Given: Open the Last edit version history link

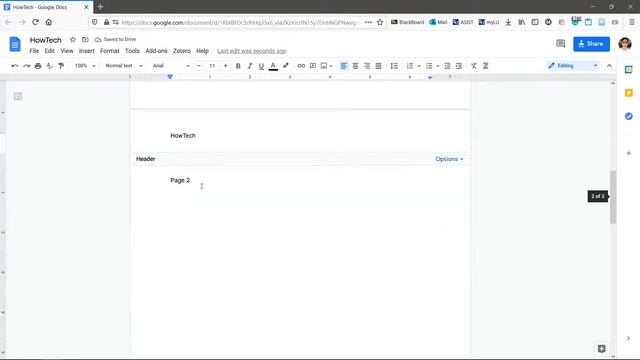Looking at the screenshot, I should click(x=252, y=51).
